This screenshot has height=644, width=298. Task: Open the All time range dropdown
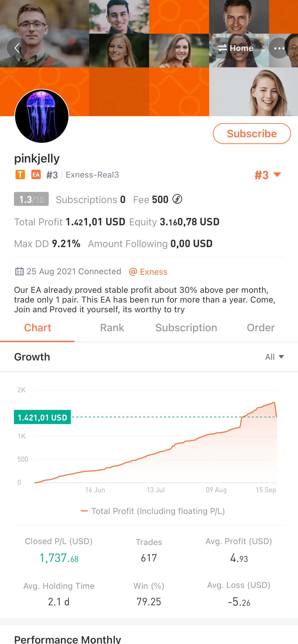(x=275, y=357)
